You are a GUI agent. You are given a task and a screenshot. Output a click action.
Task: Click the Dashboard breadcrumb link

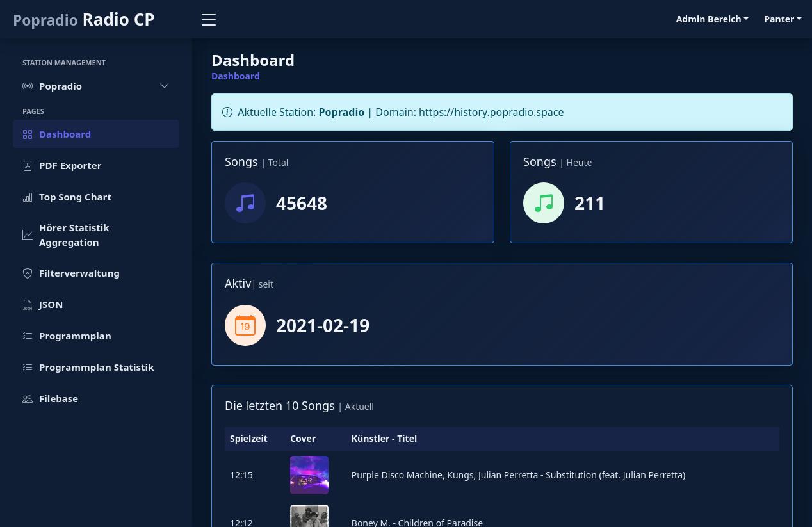[x=236, y=76]
